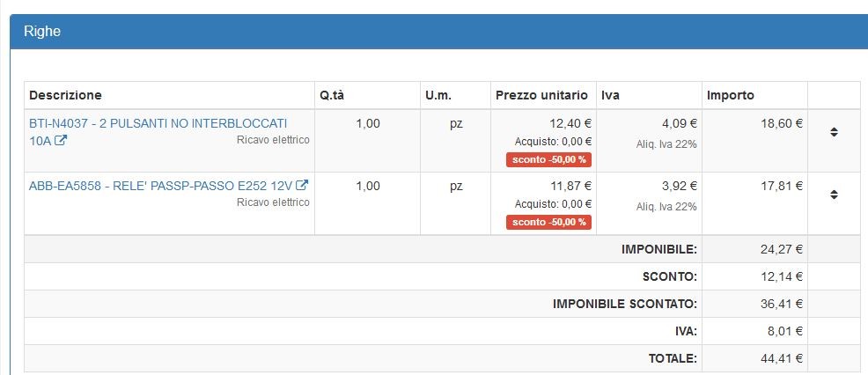Click the sconto -50,00 % badge for ABB-EA5858
Screen dimensions: 868x375
pos(548,222)
